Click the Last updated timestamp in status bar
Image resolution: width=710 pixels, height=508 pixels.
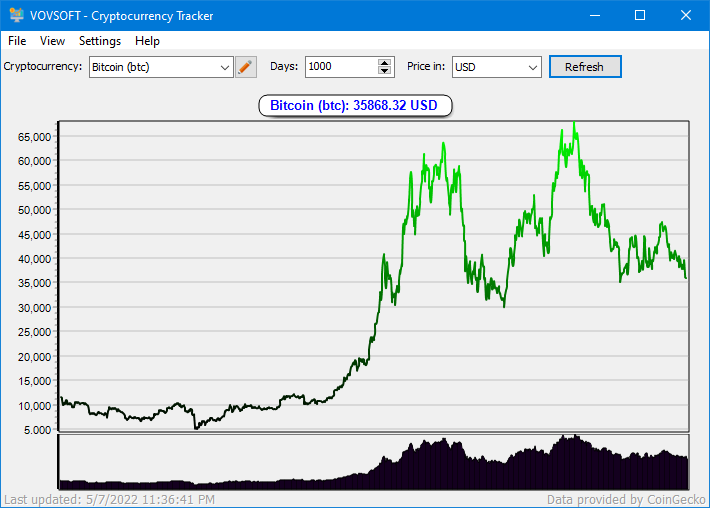[x=109, y=499]
